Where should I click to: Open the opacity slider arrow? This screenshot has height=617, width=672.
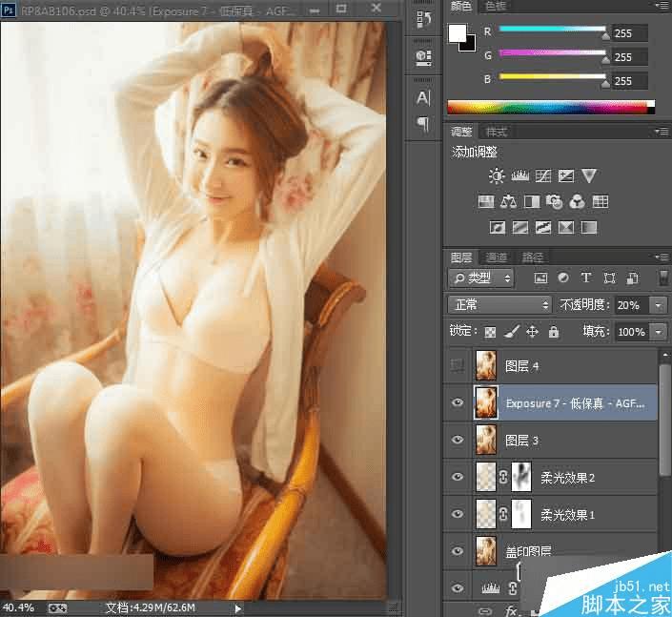[659, 305]
